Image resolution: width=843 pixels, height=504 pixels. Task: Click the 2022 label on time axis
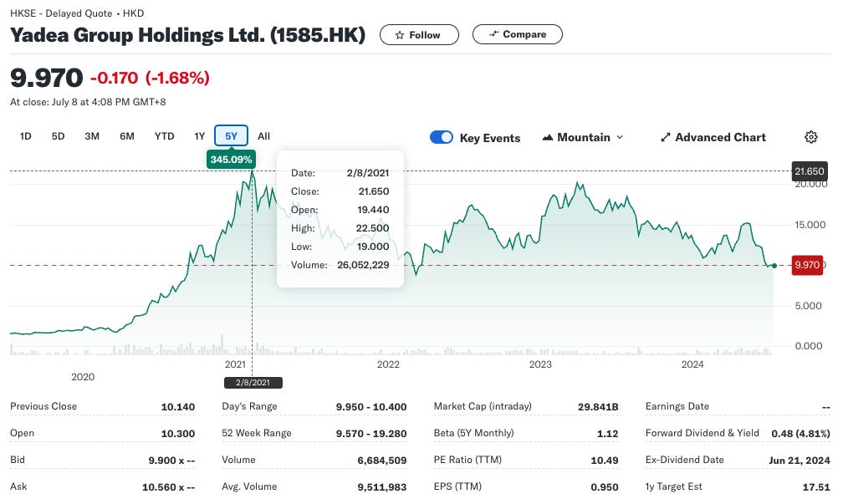pos(388,364)
